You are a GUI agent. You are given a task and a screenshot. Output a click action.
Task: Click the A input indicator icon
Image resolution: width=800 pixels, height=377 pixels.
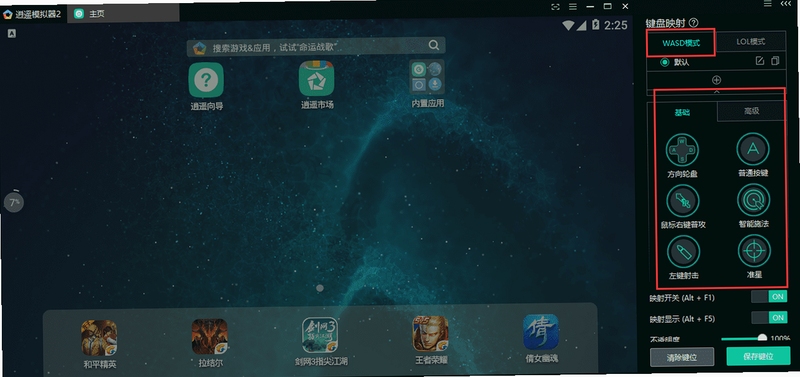click(x=12, y=34)
